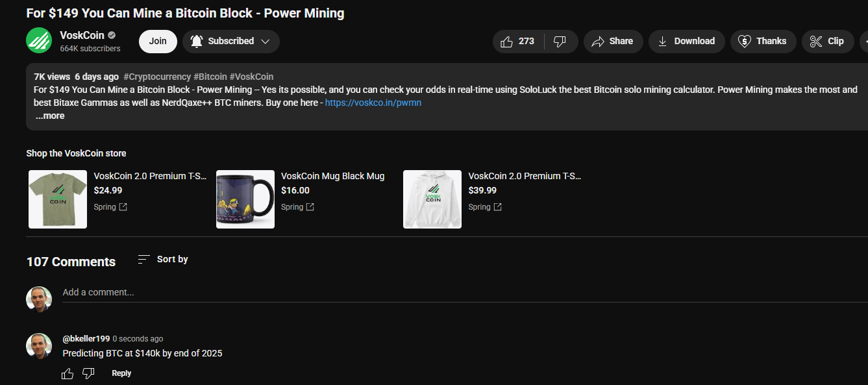This screenshot has height=385, width=868.
Task: Open the @bkeller199 commenter avatar
Action: click(39, 346)
